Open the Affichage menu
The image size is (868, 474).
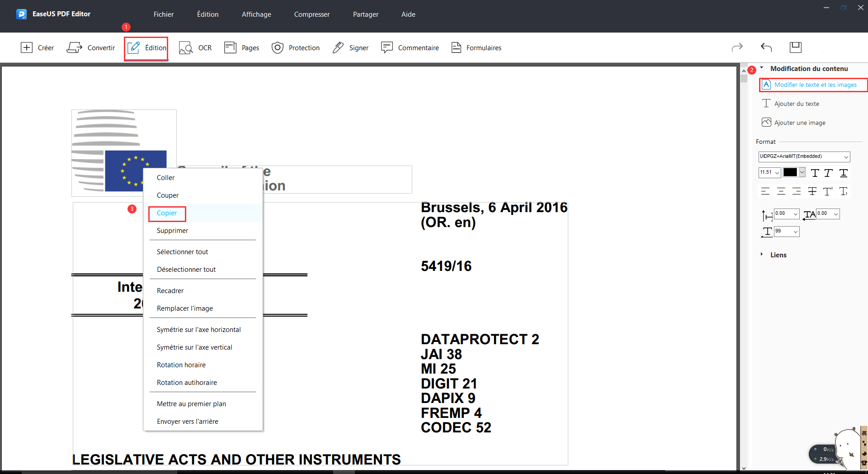(x=256, y=14)
